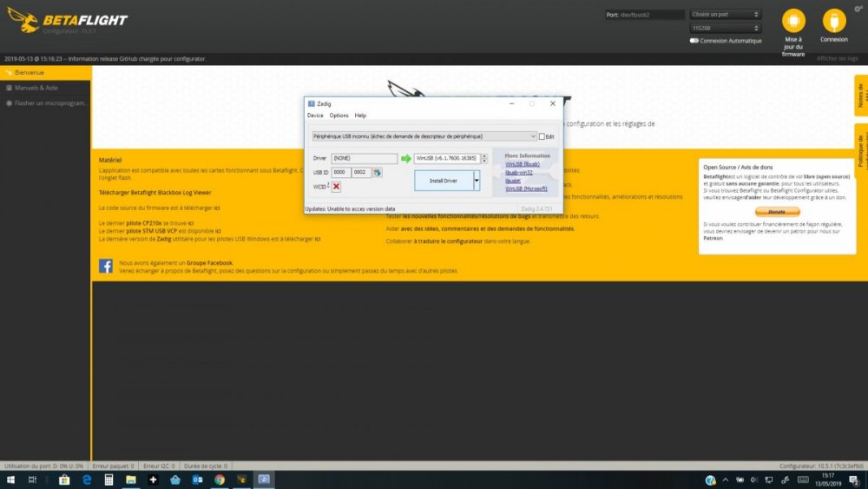Click the Groupe Facebook link

tap(209, 263)
